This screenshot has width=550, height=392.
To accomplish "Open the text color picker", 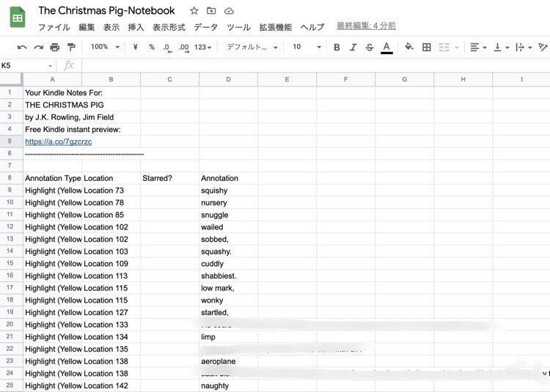I will [386, 48].
